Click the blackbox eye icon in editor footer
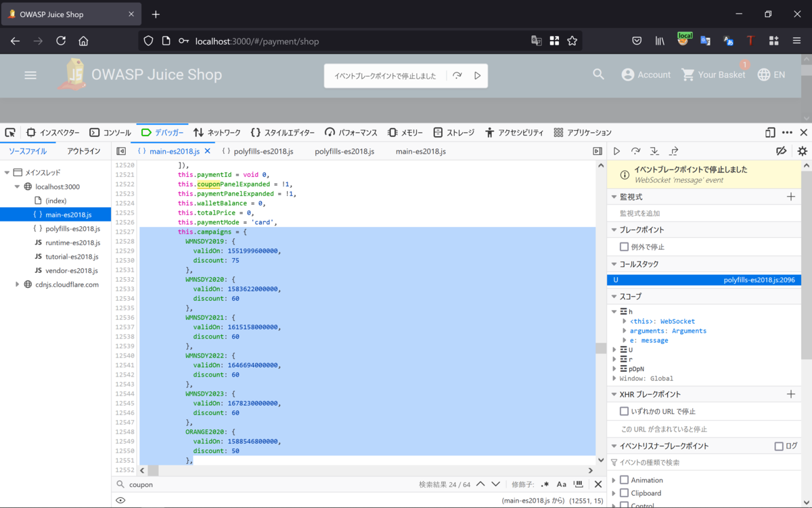This screenshot has height=508, width=812. [120, 501]
